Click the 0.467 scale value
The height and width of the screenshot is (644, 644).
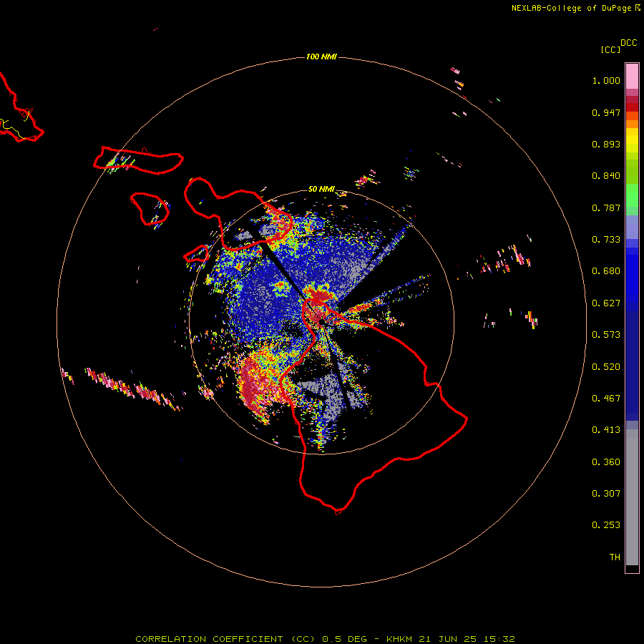(x=606, y=399)
